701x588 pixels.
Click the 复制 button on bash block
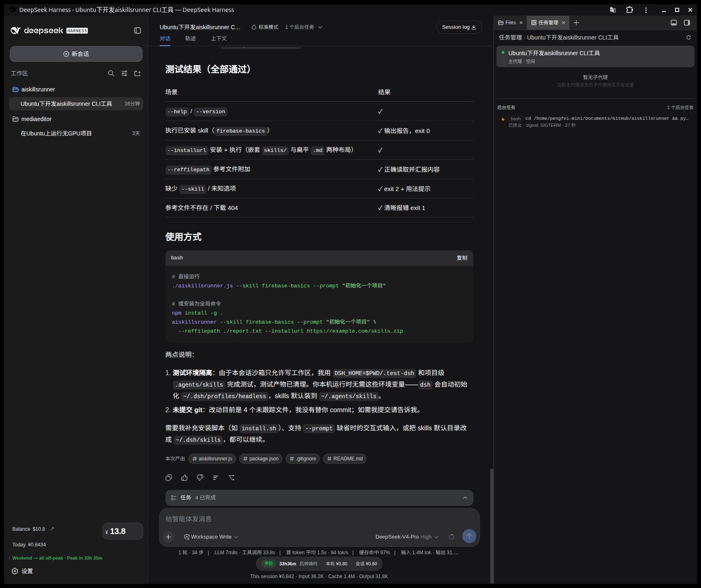click(x=462, y=258)
